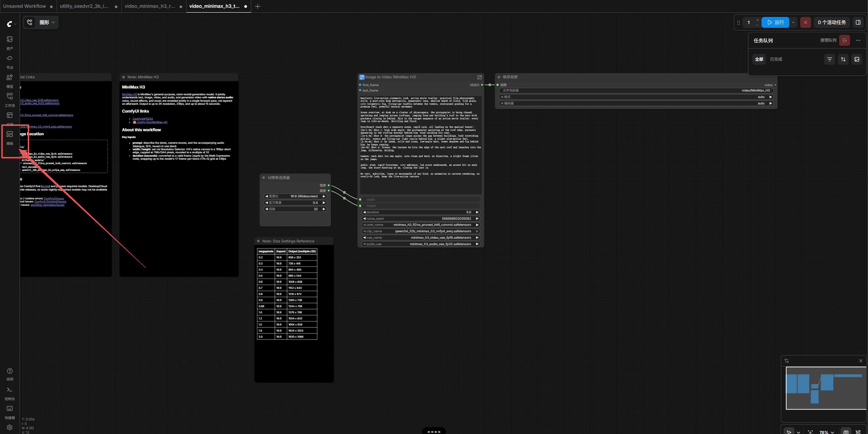868x434 pixels.
Task: Open the 工作流 workflows sidebar panel
Action: tap(9, 100)
